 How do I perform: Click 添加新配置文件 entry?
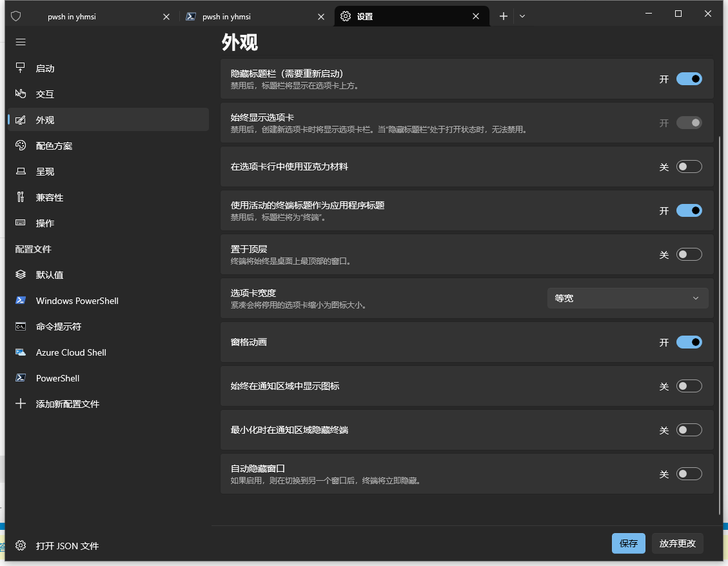pyautogui.click(x=108, y=404)
